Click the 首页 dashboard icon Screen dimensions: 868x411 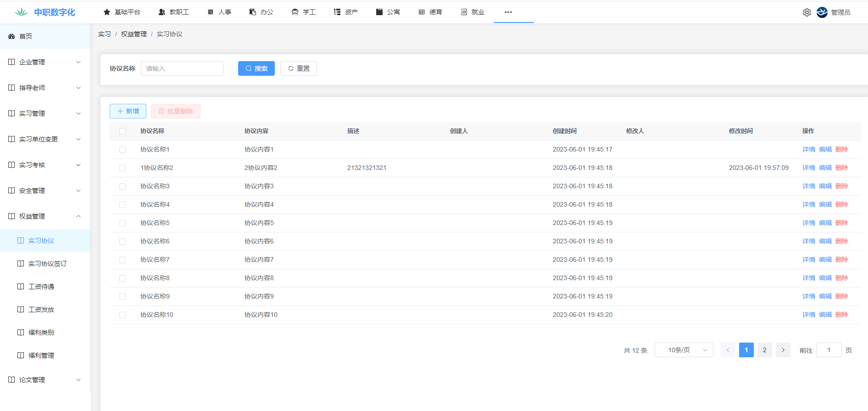pos(11,36)
